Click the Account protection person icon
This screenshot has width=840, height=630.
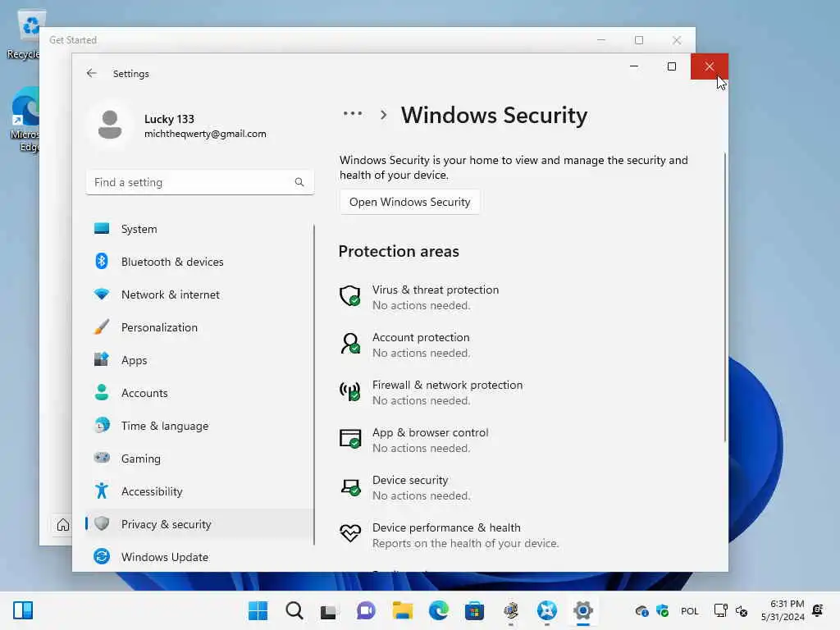(x=349, y=344)
